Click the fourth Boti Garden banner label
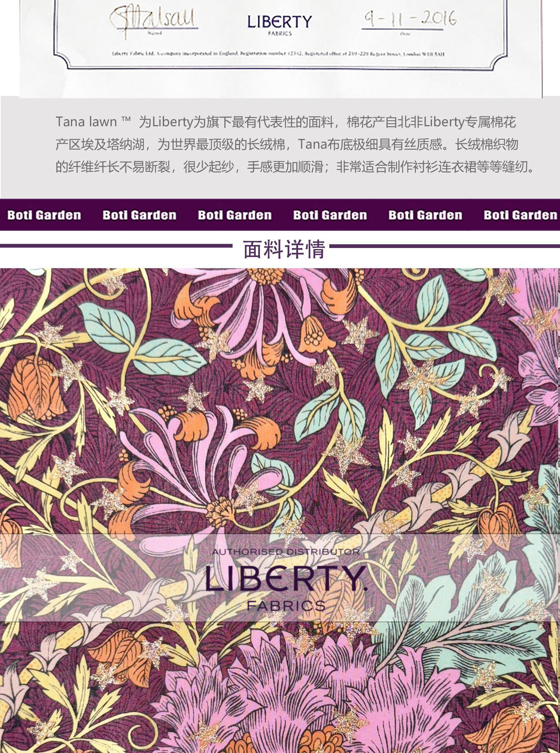Screen dimensions: 560x753 330,215
